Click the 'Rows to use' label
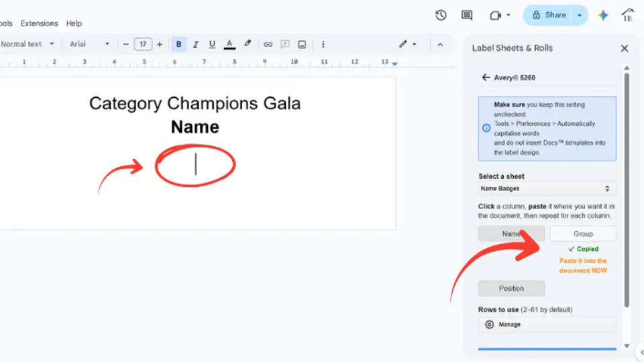The height and width of the screenshot is (362, 644). coord(498,310)
